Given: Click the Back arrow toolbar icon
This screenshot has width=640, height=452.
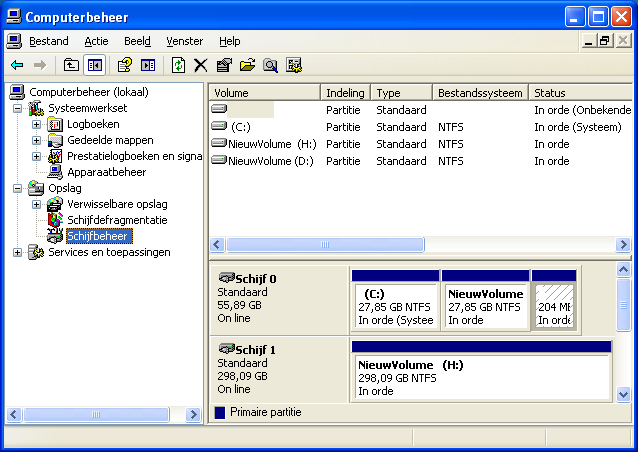Looking at the screenshot, I should 17,65.
